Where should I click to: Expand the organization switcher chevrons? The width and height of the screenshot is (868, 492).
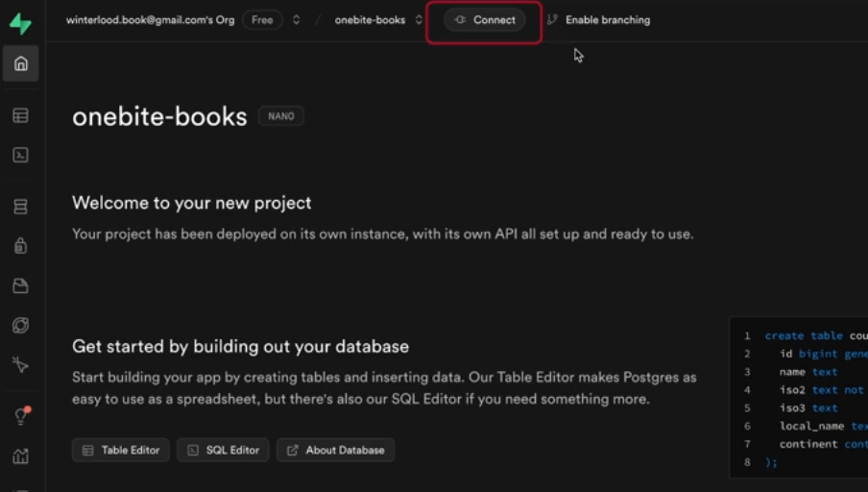coord(296,20)
